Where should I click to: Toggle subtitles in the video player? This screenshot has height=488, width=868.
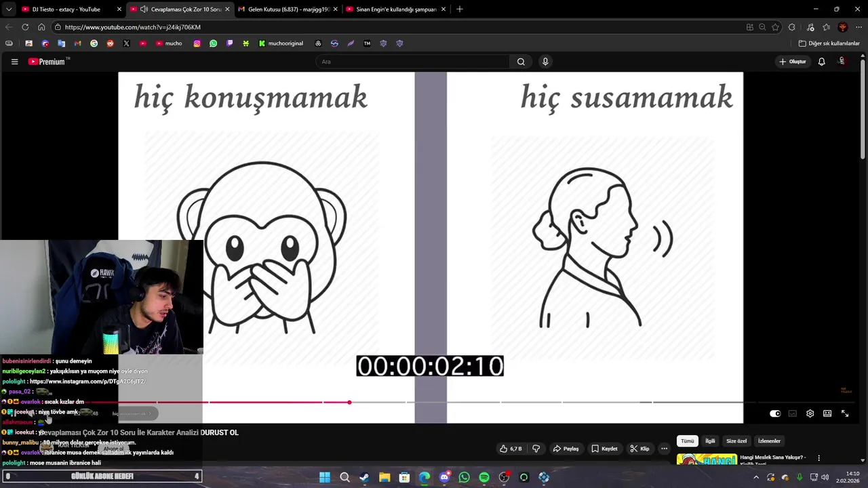(x=792, y=413)
